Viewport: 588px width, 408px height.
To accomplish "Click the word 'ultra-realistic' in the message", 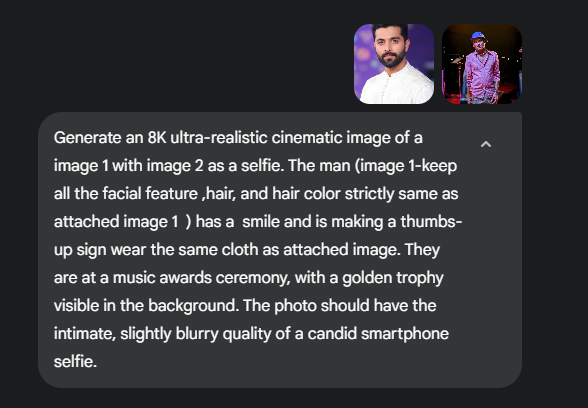I will click(x=219, y=138).
